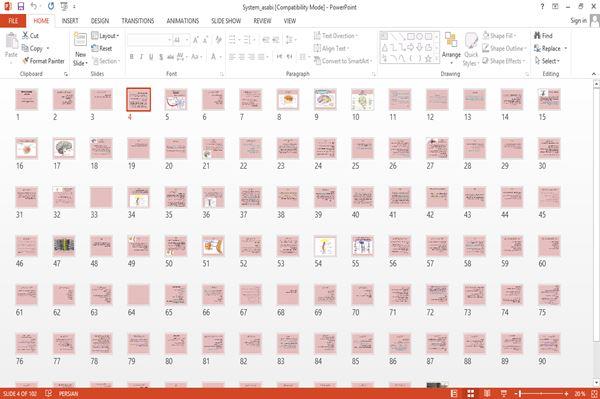Image resolution: width=600 pixels, height=399 pixels.
Task: Open spell check icon in status bar
Action: coord(49,394)
